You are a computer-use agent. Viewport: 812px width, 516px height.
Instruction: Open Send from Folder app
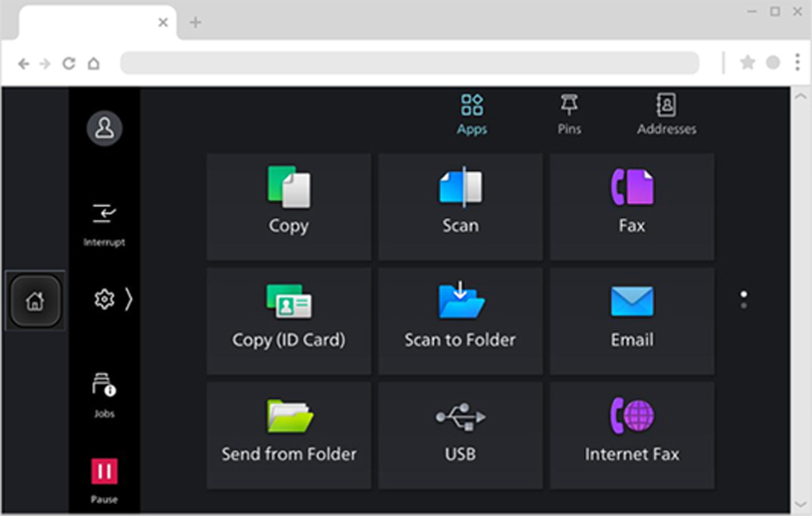(x=289, y=435)
